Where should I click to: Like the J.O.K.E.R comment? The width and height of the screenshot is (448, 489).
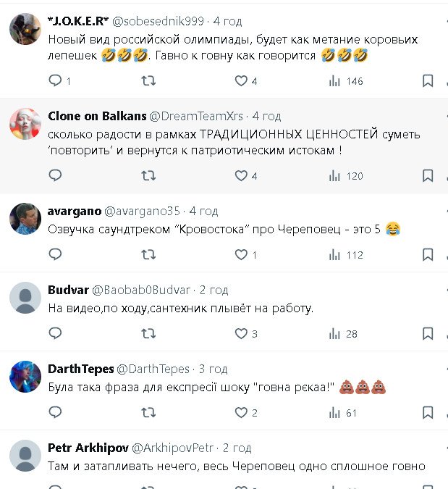click(x=242, y=81)
